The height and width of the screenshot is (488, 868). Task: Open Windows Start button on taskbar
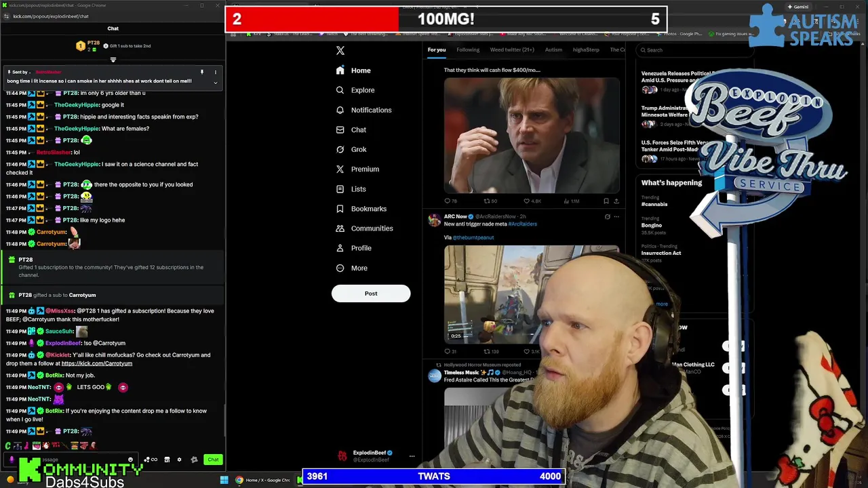click(224, 480)
